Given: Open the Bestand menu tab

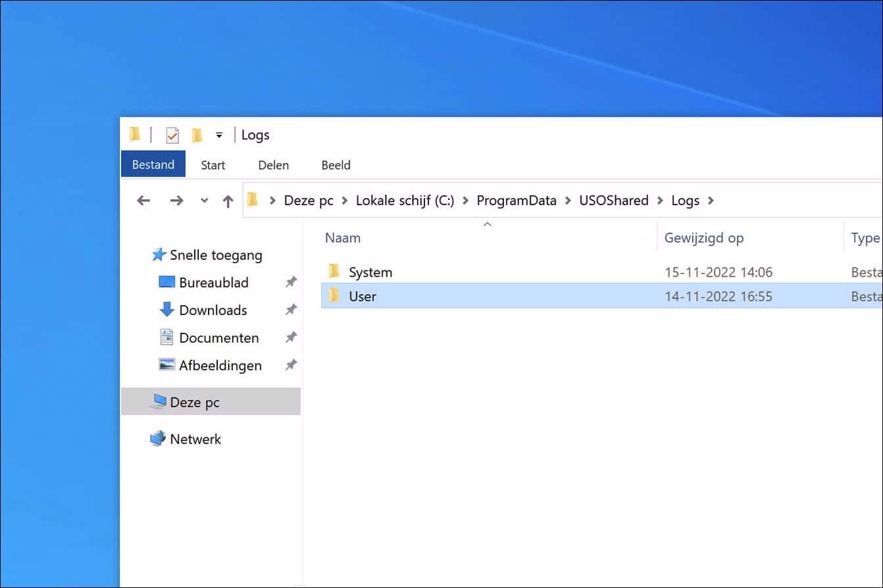Looking at the screenshot, I should coord(153,164).
